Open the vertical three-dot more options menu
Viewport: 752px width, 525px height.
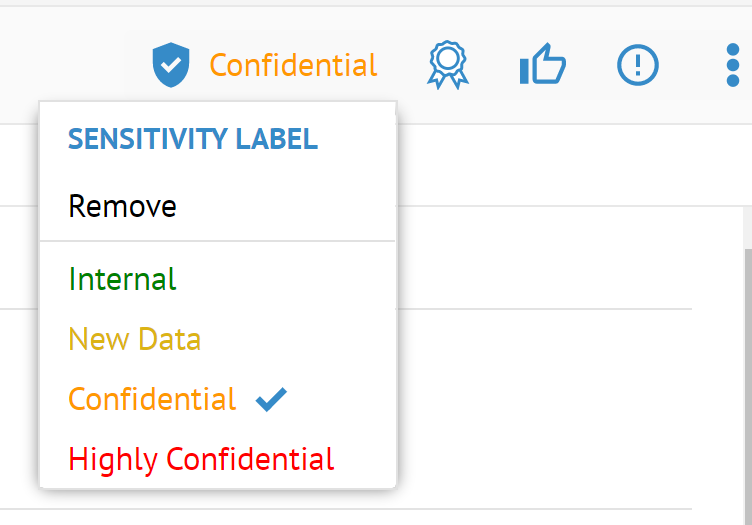[x=732, y=66]
